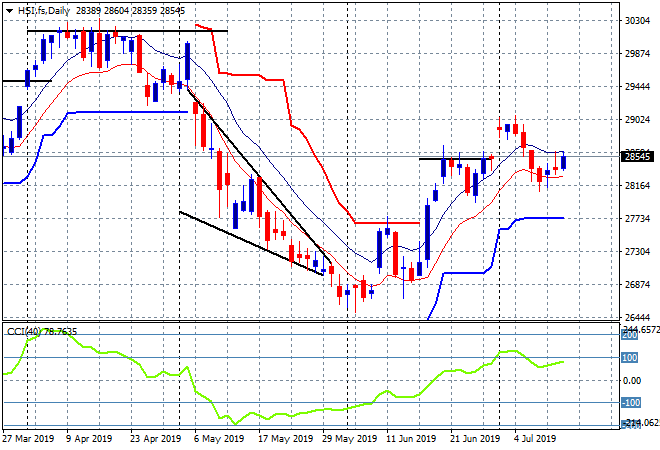Click the 21 Jun 2019 date label

point(475,439)
